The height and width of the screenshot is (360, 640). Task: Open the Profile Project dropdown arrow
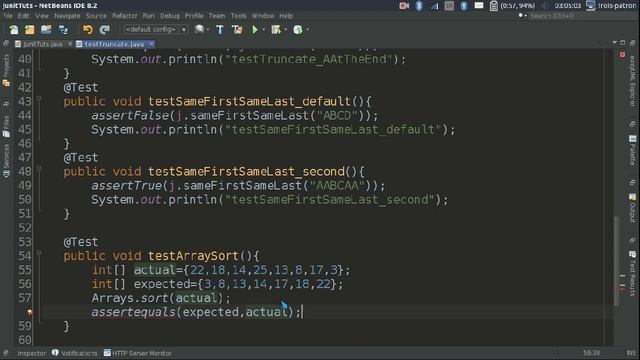(307, 29)
